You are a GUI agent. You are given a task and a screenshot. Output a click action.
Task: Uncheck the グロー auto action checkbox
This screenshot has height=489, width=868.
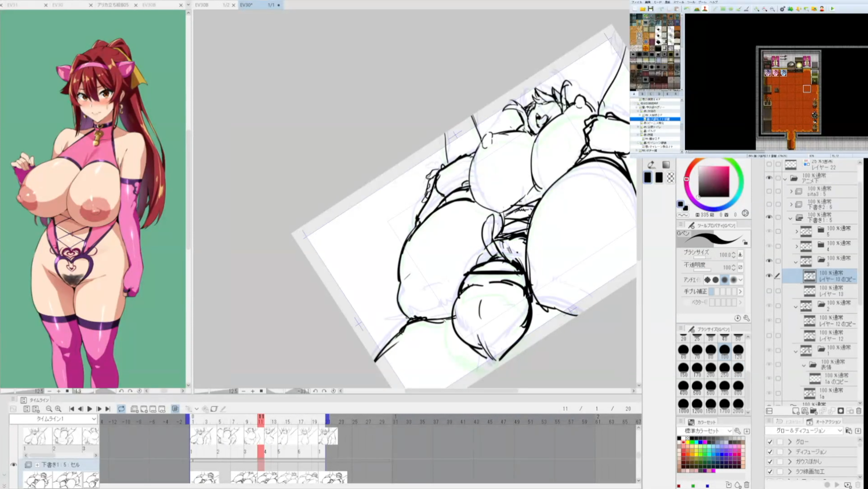pyautogui.click(x=770, y=442)
